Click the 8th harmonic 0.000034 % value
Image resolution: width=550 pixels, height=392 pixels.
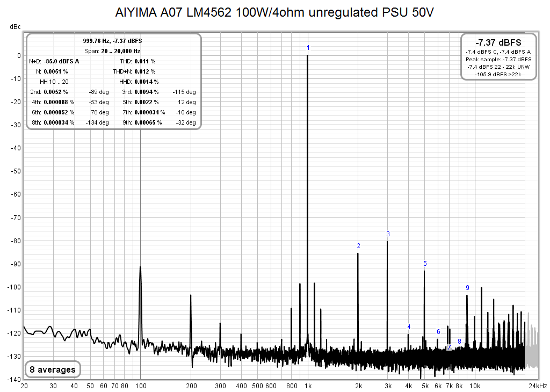coord(59,122)
